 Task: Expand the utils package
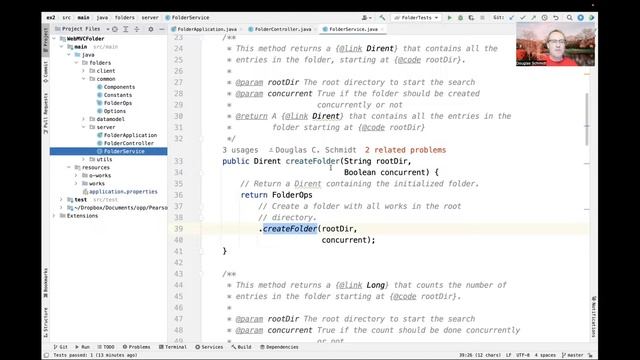click(84, 159)
